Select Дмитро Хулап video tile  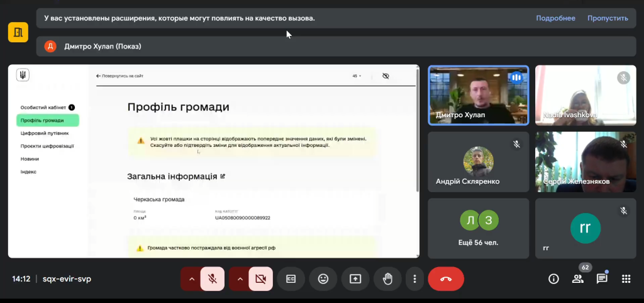479,95
